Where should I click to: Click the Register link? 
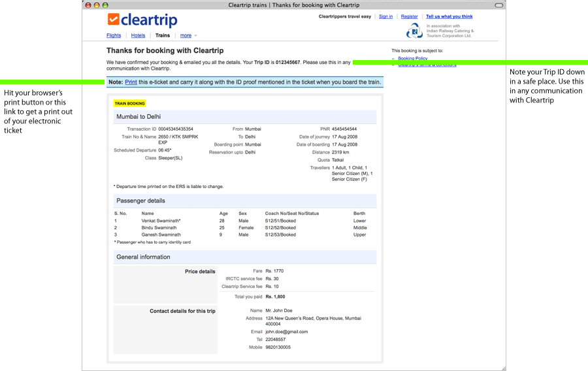409,16
